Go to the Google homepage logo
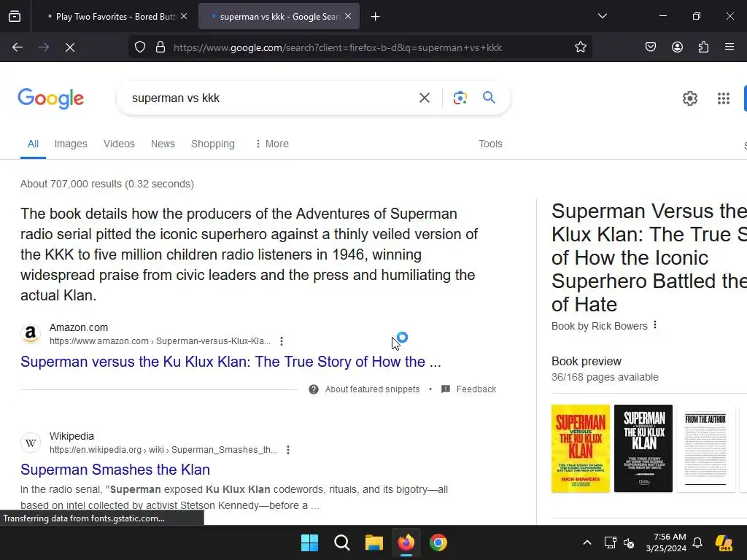Viewport: 747px width, 560px height. pyautogui.click(x=51, y=98)
